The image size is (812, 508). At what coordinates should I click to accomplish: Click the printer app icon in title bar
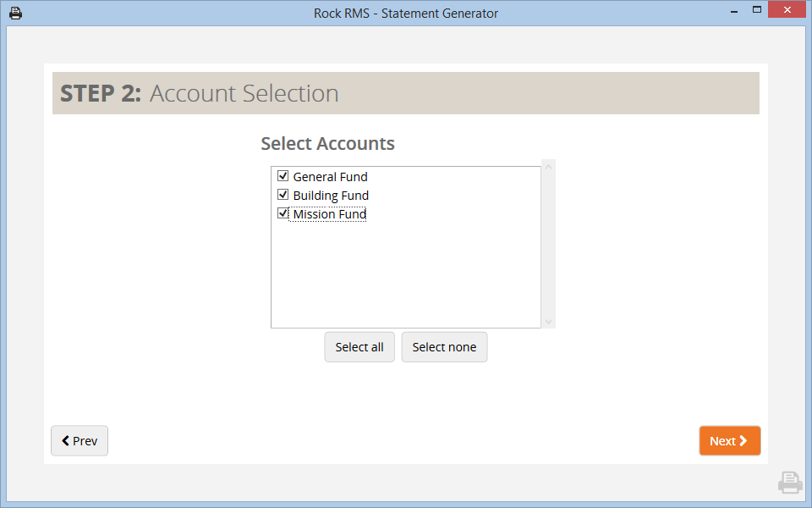tap(15, 13)
